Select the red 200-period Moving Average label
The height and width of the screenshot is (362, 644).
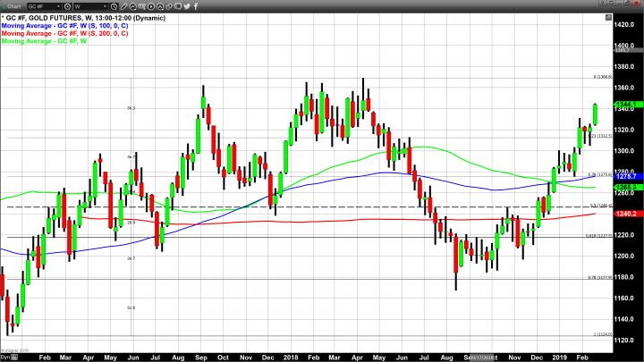coord(63,33)
